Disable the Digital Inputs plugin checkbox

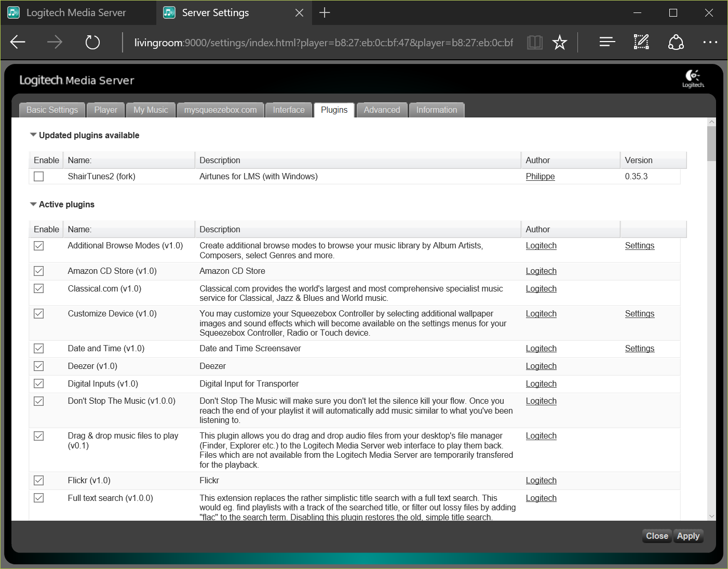click(39, 384)
